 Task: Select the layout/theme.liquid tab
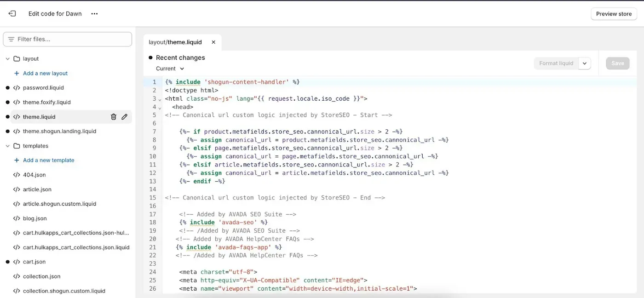click(175, 42)
